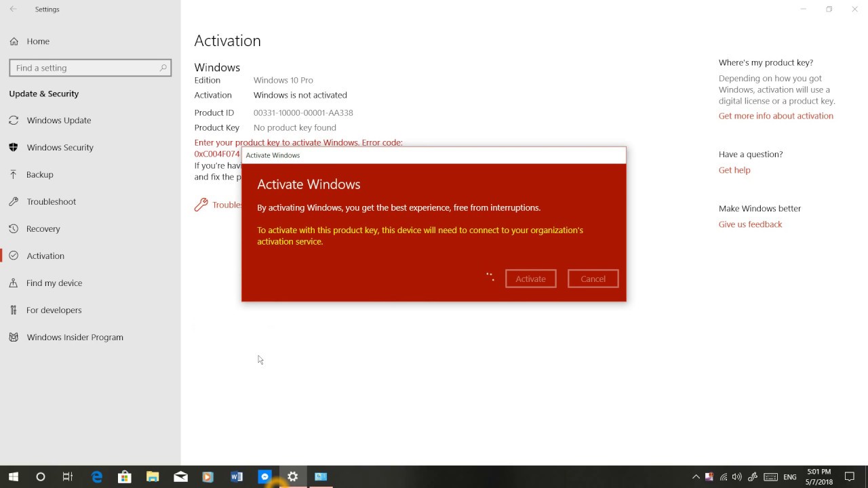Click the blue app icon after Settings in taskbar
This screenshot has height=488, width=868.
pyautogui.click(x=321, y=477)
